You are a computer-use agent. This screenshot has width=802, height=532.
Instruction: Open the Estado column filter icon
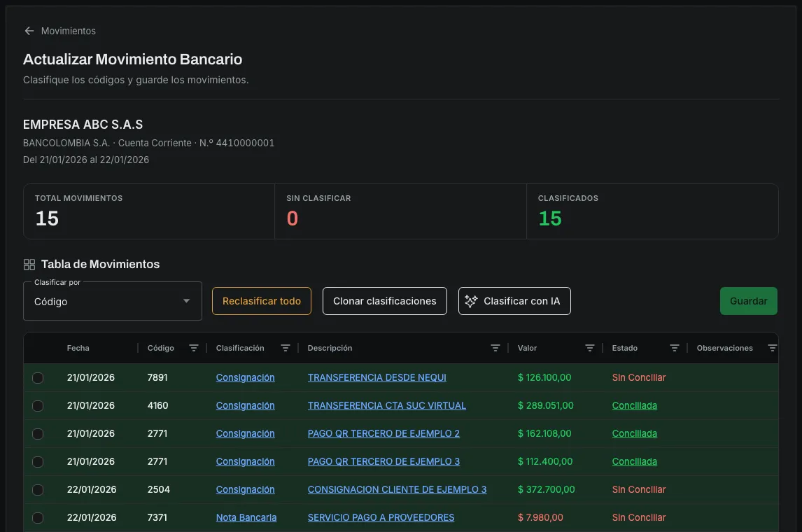[x=675, y=349]
